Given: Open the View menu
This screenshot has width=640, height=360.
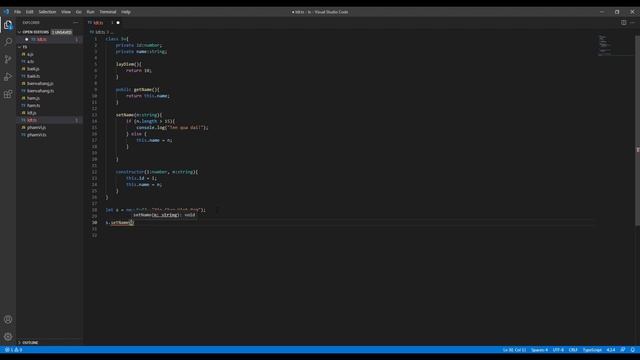Looking at the screenshot, I should [66, 12].
